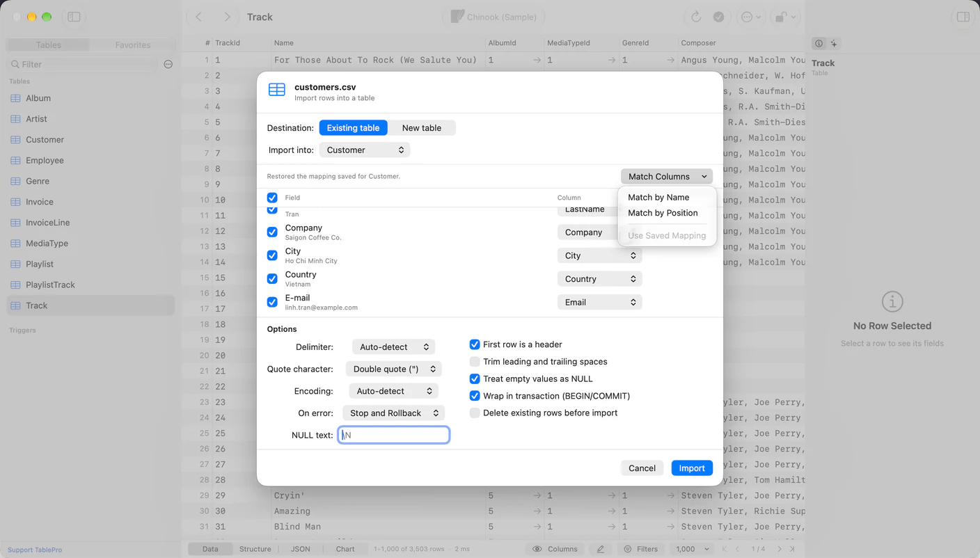Switch to Structure tab at bottom

[255, 549]
